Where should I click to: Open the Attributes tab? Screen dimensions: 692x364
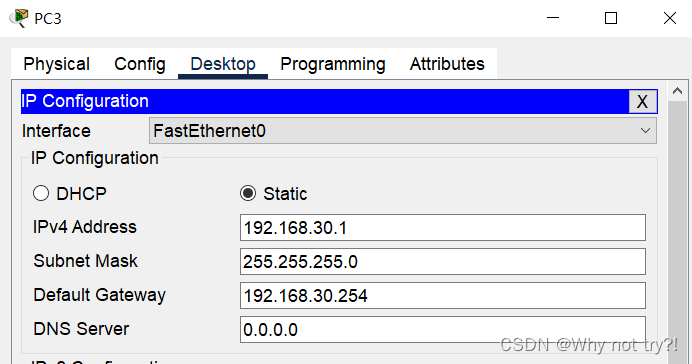point(447,64)
